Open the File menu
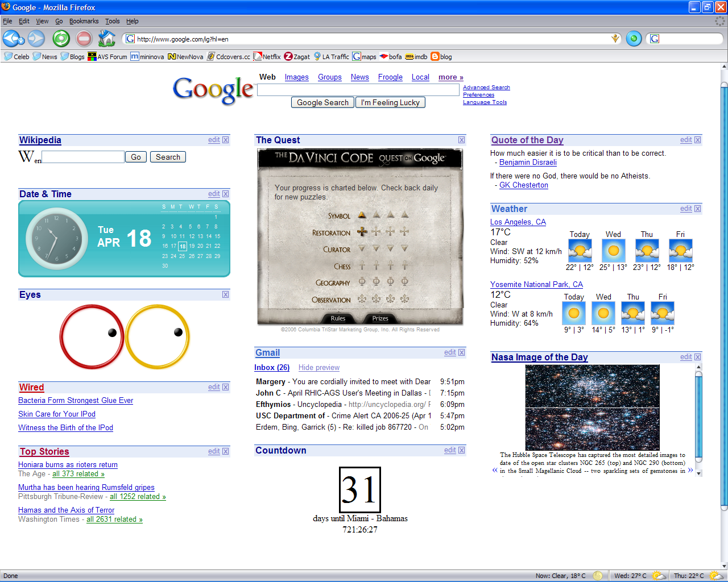Screen dimensions: 728x582 7,21
